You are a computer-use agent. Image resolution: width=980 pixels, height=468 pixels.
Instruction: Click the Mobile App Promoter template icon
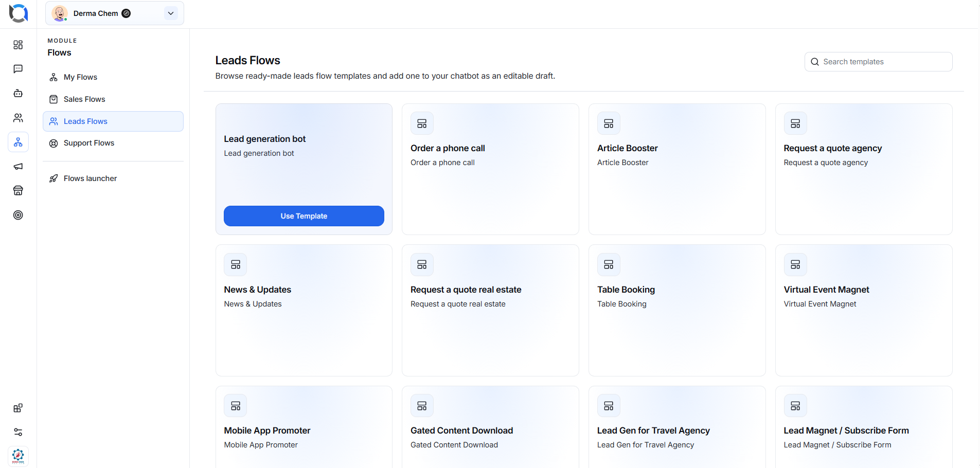(x=236, y=406)
